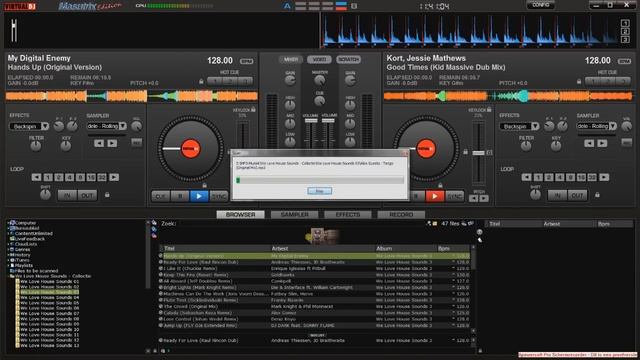Pause the left deck
Viewport: 640px width, 360px height.
(180, 196)
